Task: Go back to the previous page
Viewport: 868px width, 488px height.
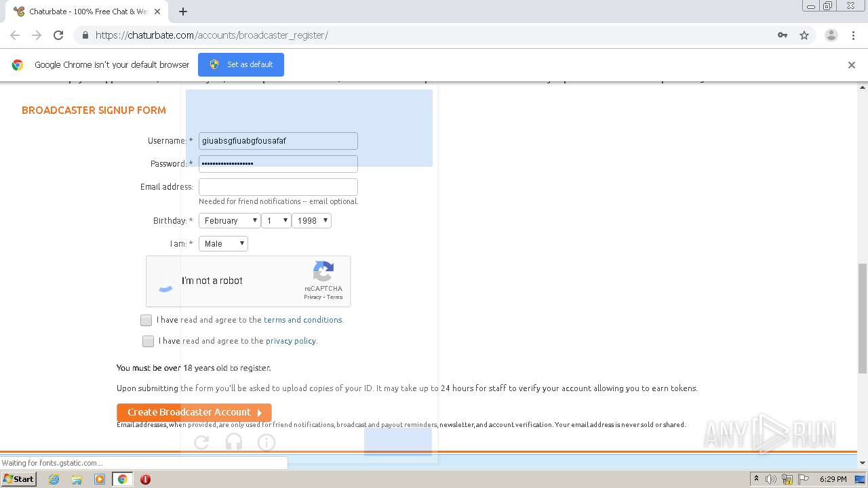Action: click(15, 35)
